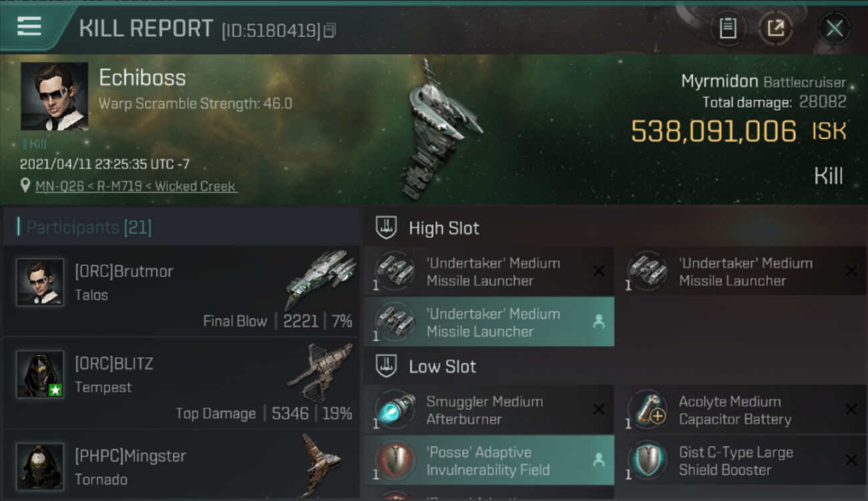The width and height of the screenshot is (868, 501).
Task: Open Acolyte Medium Capacitor Battery item
Action: pos(741,410)
